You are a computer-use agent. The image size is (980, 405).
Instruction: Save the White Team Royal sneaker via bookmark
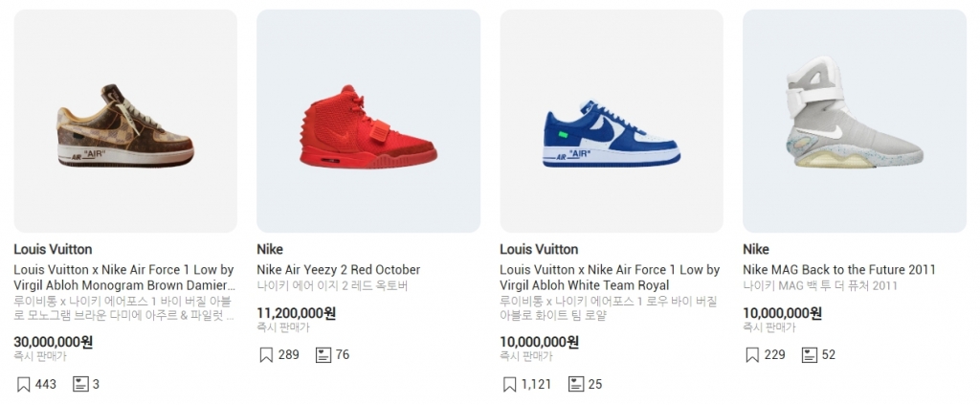509,384
